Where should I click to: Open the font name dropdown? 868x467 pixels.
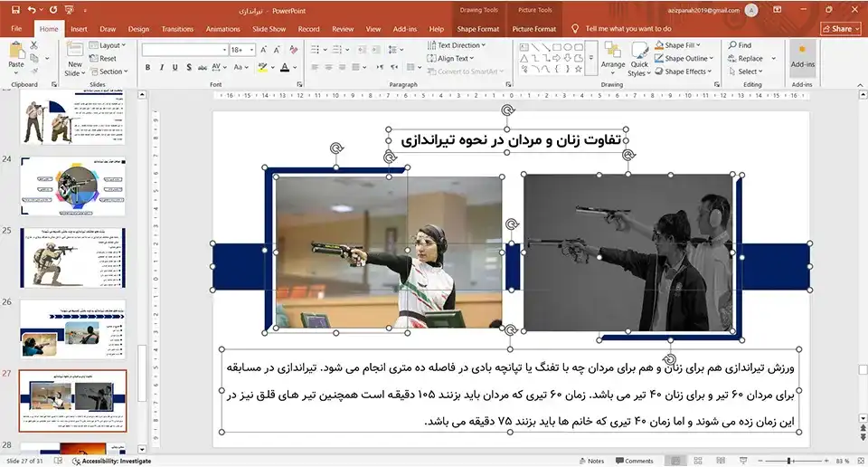tap(225, 50)
